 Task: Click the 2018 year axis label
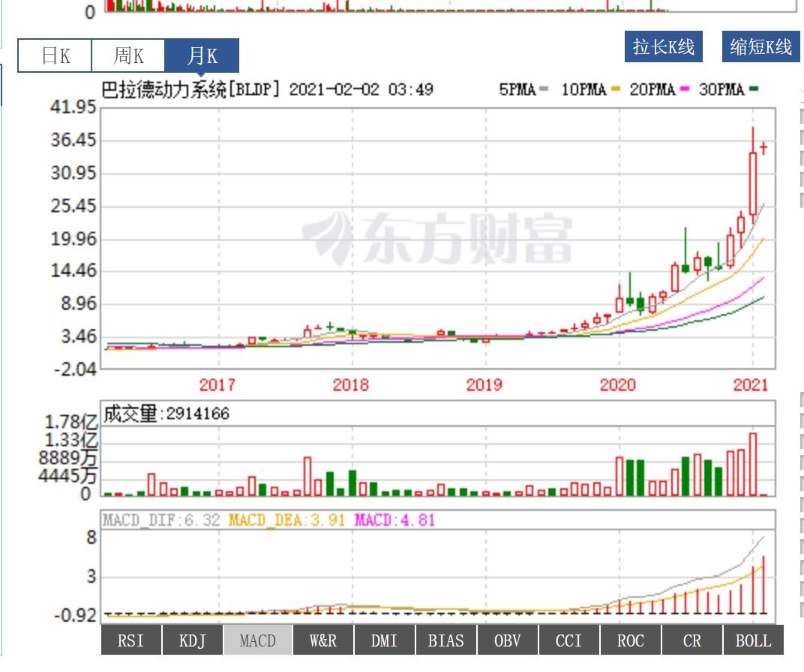pyautogui.click(x=351, y=385)
